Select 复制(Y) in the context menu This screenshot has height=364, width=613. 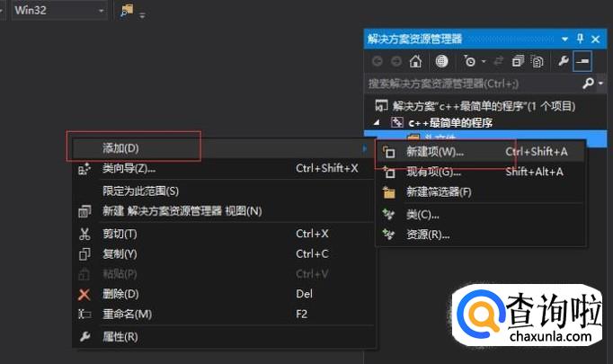tap(224, 254)
